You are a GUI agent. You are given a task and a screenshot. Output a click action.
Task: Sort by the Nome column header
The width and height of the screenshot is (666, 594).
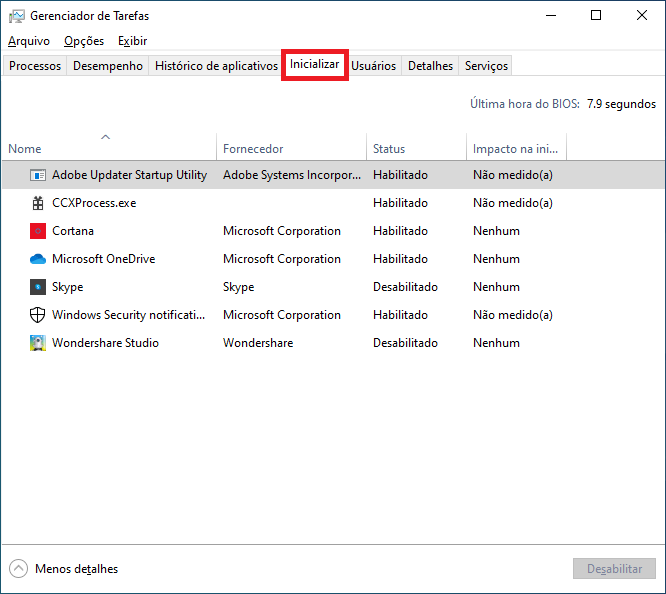pos(109,147)
